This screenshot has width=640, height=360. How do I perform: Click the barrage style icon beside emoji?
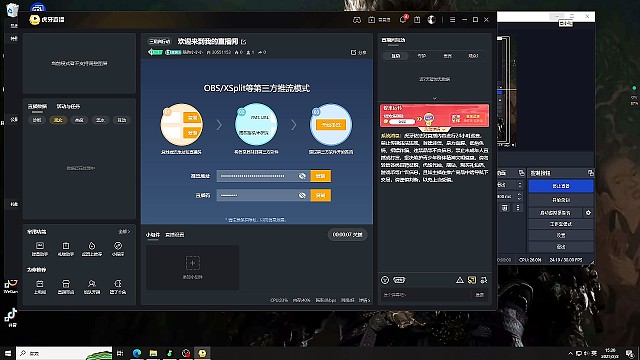(399, 280)
